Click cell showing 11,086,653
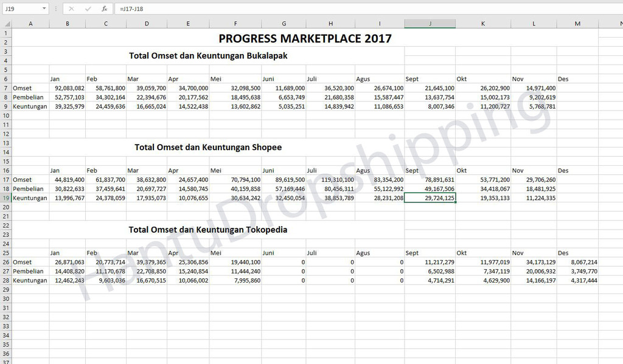The image size is (623, 364). [x=380, y=106]
